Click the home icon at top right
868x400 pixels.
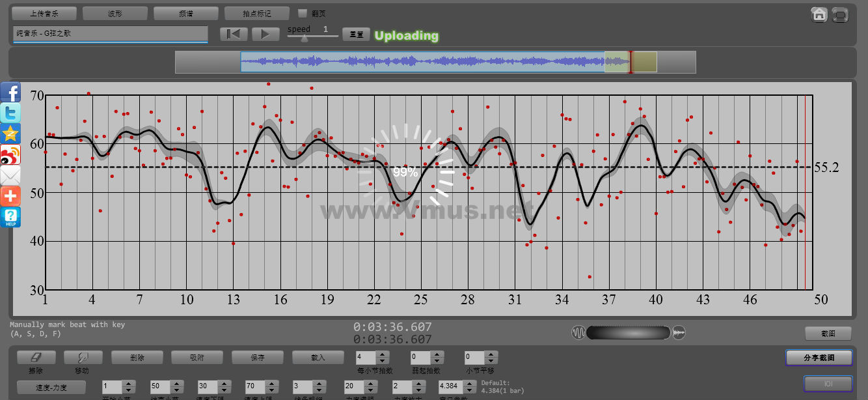click(819, 14)
